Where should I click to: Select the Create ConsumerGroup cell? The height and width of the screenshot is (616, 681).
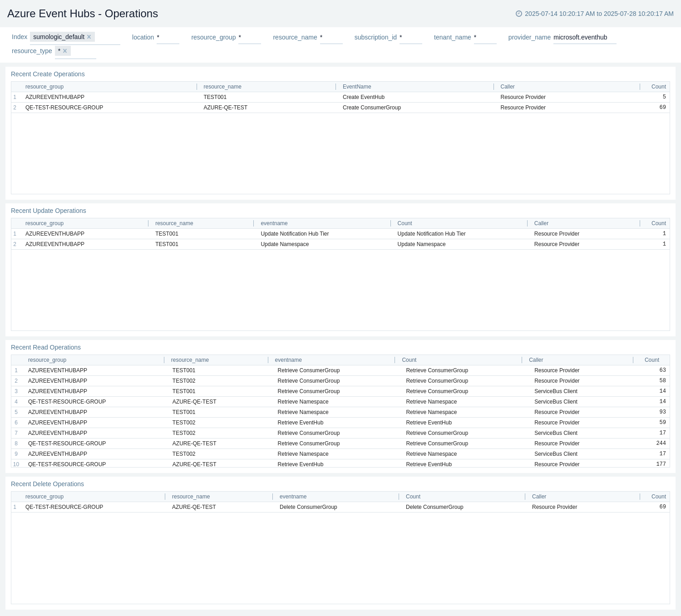tap(372, 108)
